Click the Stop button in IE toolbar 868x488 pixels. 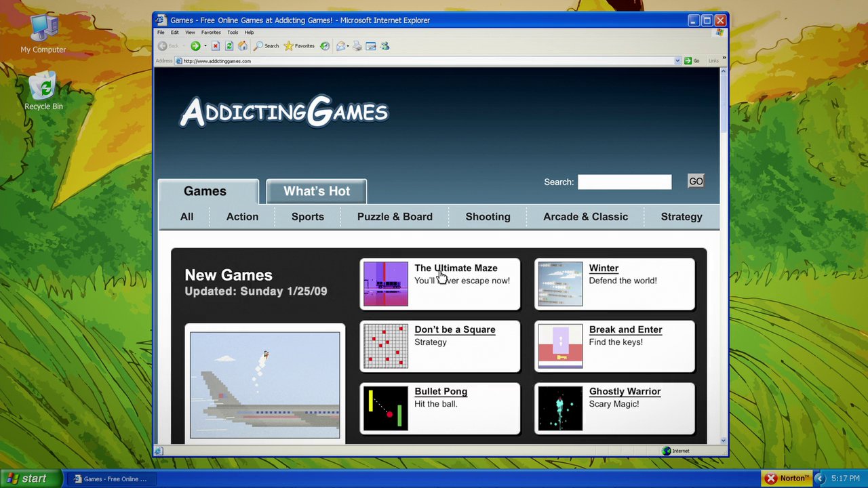[x=216, y=46]
